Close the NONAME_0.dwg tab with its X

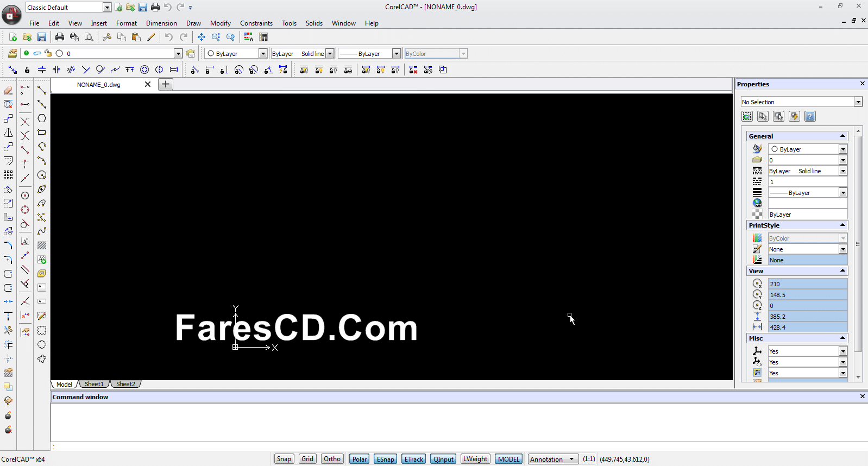(x=148, y=84)
